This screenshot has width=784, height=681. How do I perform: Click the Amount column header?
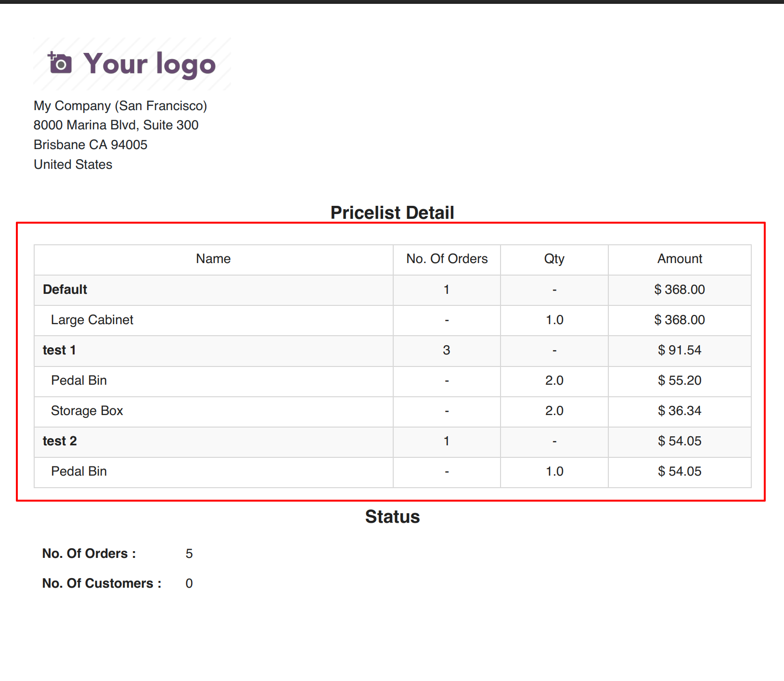pos(680,259)
